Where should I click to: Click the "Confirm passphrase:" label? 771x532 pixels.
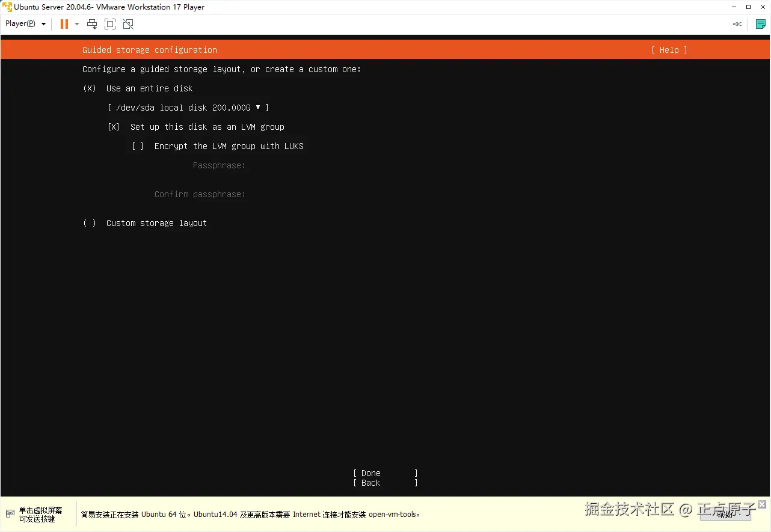[x=200, y=194]
